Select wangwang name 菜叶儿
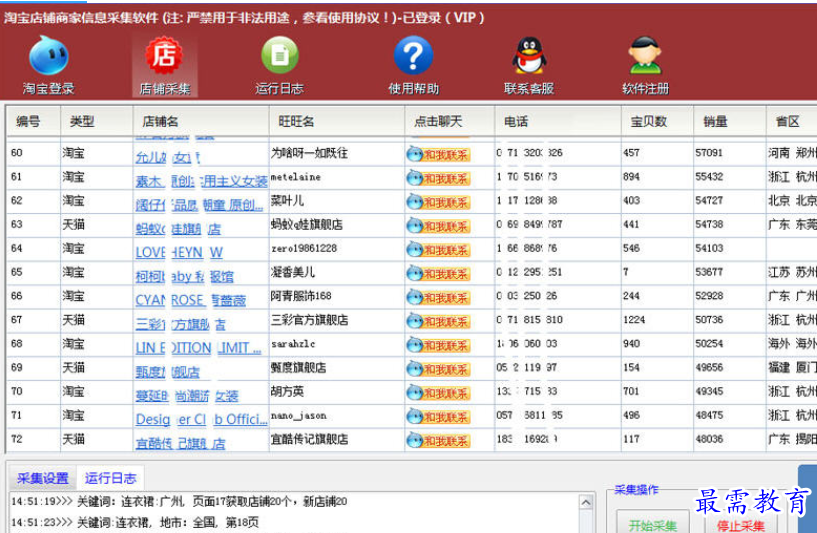 [287, 201]
